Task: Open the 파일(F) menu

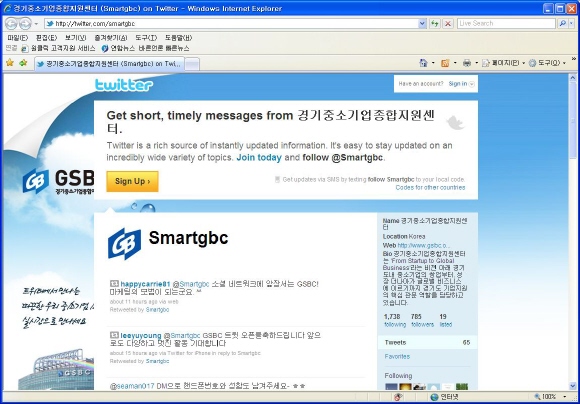Action: 17,38
